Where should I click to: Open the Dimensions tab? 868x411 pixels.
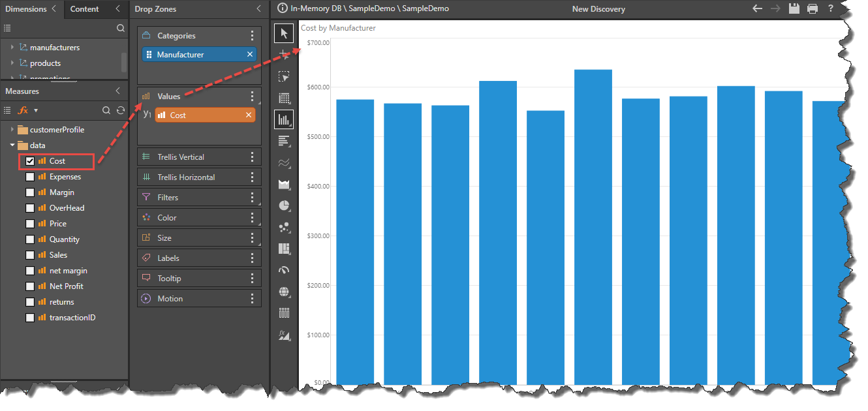(x=26, y=9)
